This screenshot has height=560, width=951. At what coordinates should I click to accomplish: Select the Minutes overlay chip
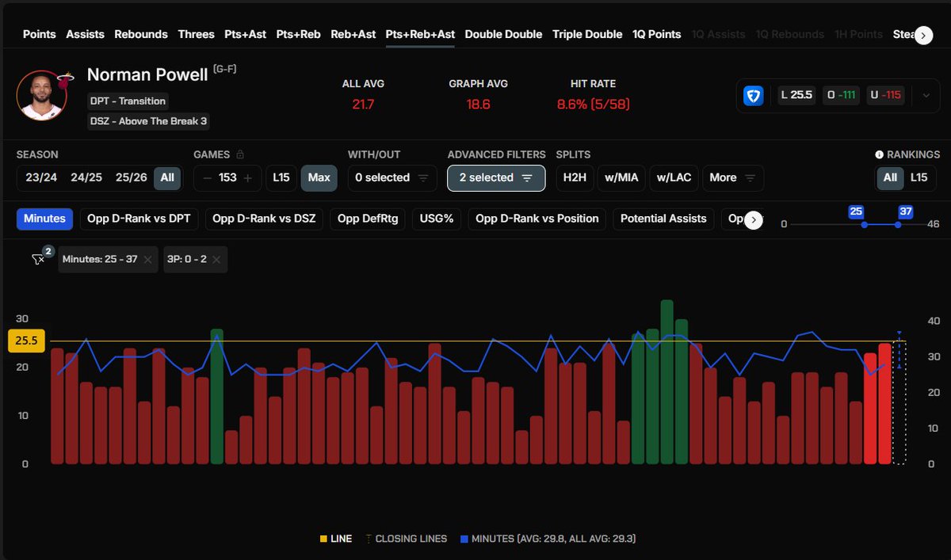click(x=44, y=219)
